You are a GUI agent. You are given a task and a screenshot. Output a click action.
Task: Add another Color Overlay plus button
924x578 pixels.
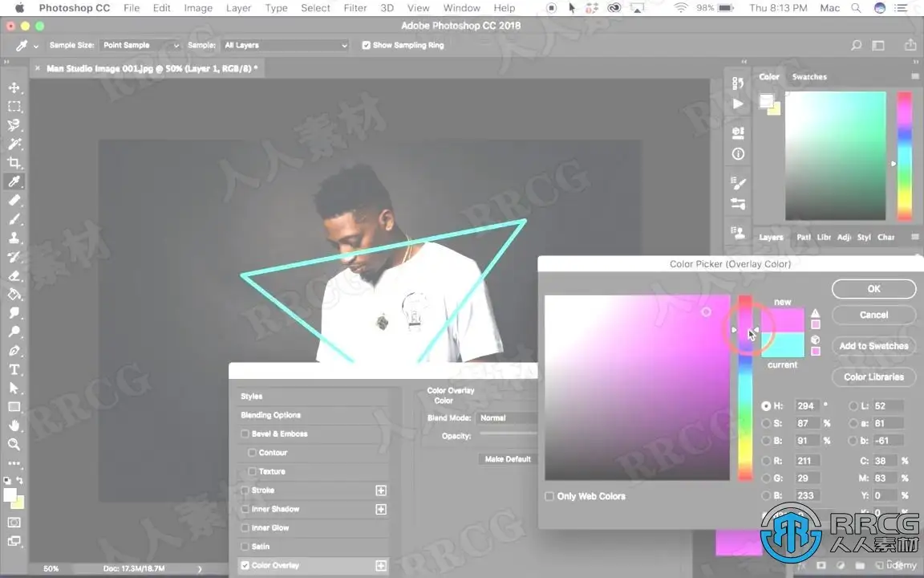coord(381,566)
